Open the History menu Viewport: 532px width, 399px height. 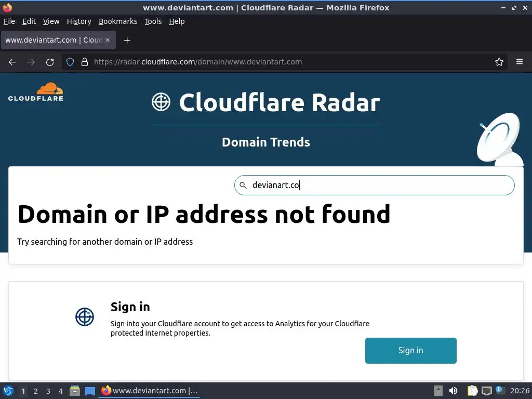click(79, 21)
